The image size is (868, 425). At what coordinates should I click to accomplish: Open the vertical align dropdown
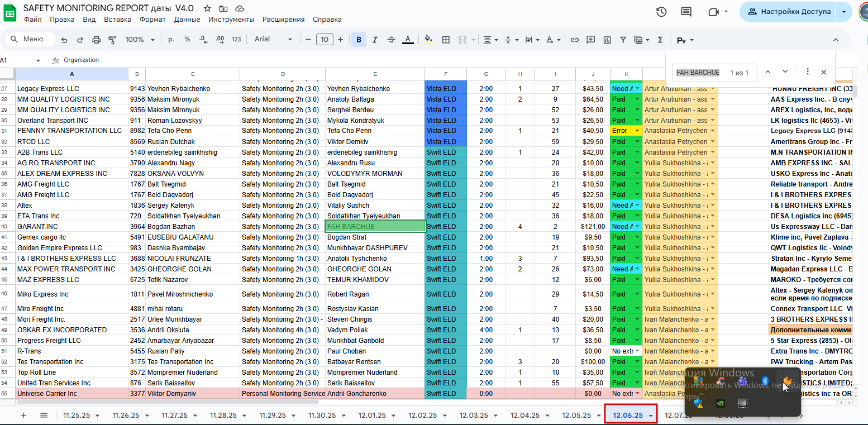tap(512, 40)
